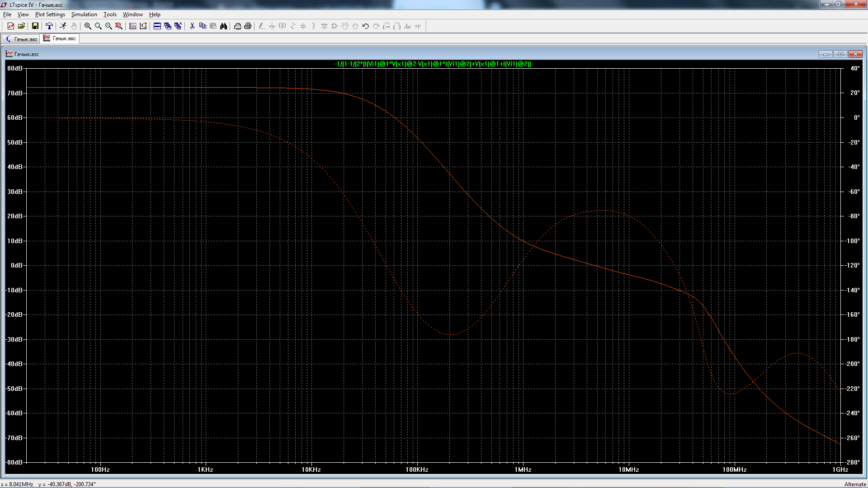Click the Undo arrow icon
This screenshot has height=488, width=868.
tap(366, 26)
